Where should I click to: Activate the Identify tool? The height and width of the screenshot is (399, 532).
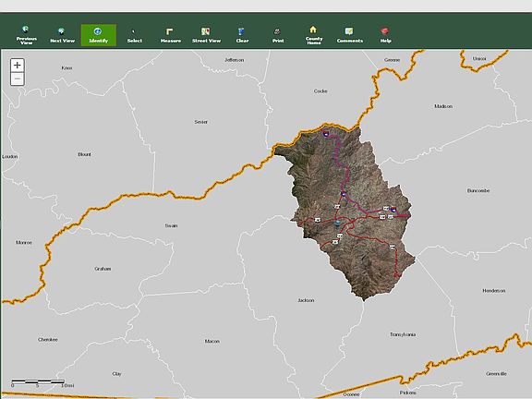(x=99, y=35)
